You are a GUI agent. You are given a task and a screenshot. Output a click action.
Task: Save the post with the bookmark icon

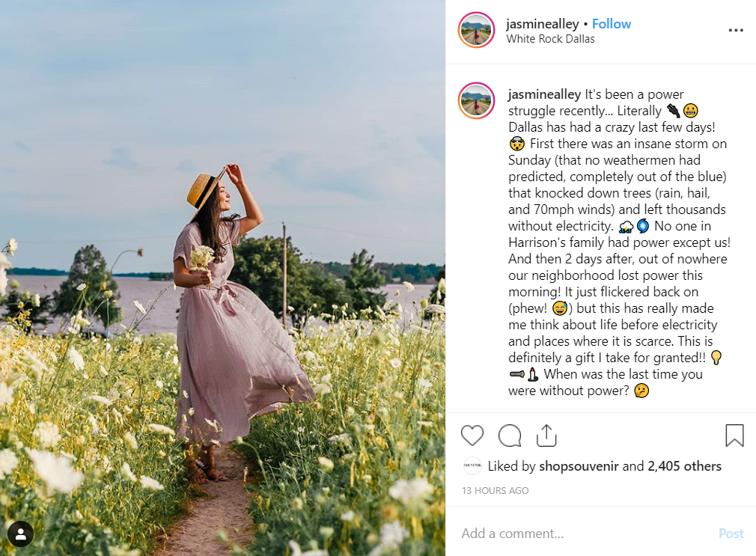(734, 435)
